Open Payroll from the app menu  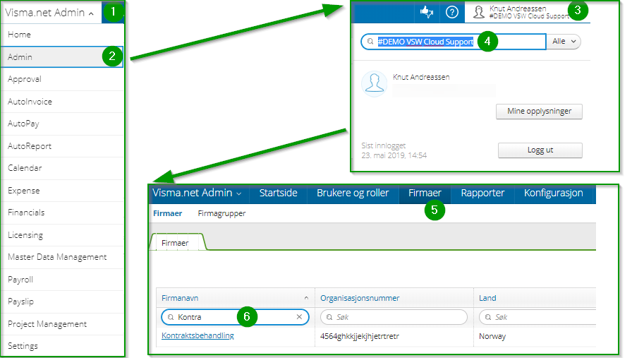tap(63, 280)
